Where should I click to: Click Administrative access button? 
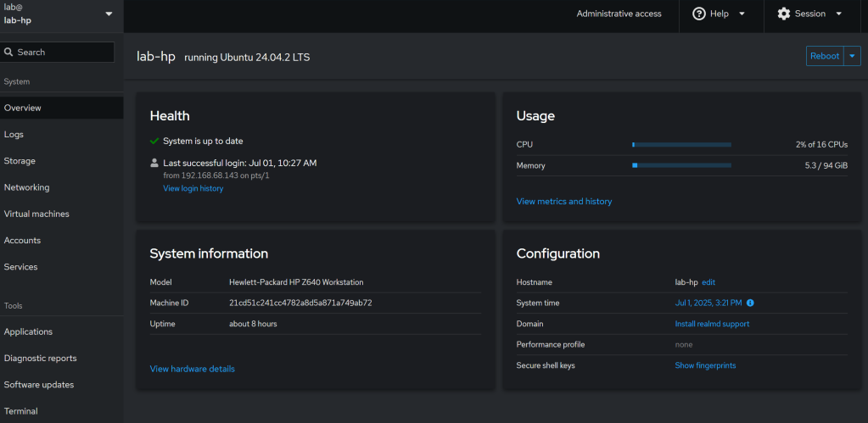619,14
